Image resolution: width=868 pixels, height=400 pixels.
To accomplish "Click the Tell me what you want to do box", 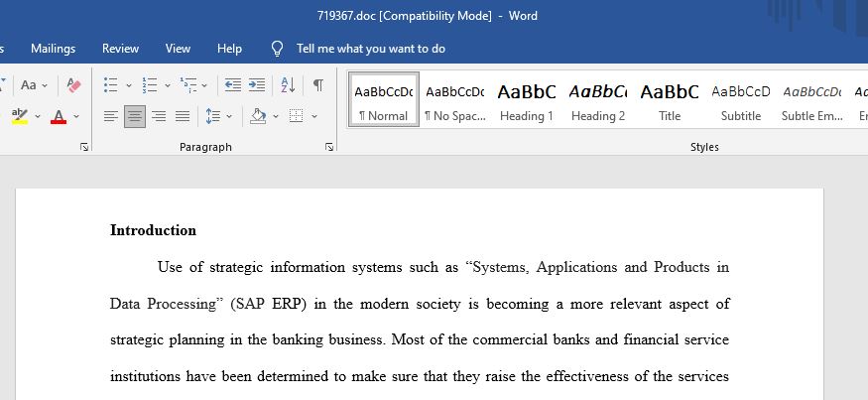I will point(371,49).
